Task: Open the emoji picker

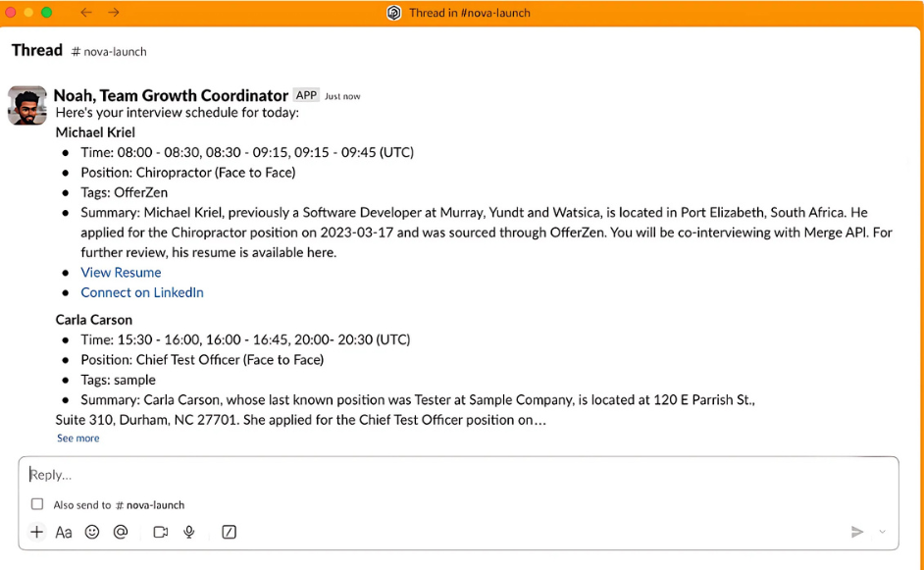Action: coord(92,532)
